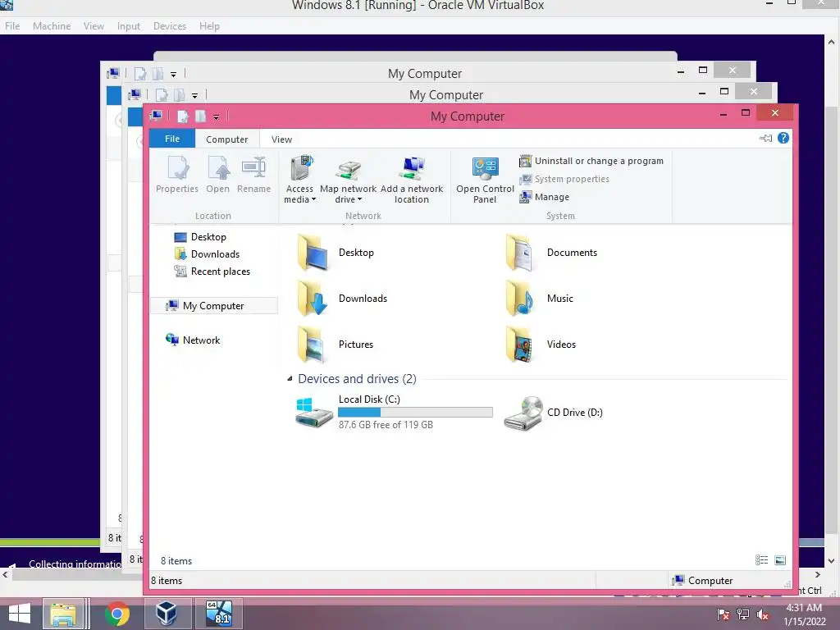Open Windows 8.1 VM taskbar icon

pyautogui.click(x=218, y=614)
